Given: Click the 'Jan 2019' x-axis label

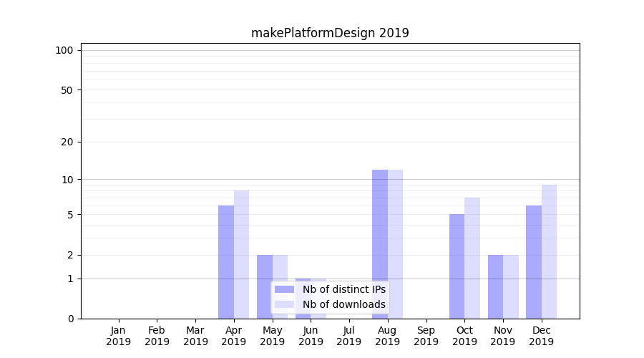Looking at the screenshot, I should click(119, 336).
